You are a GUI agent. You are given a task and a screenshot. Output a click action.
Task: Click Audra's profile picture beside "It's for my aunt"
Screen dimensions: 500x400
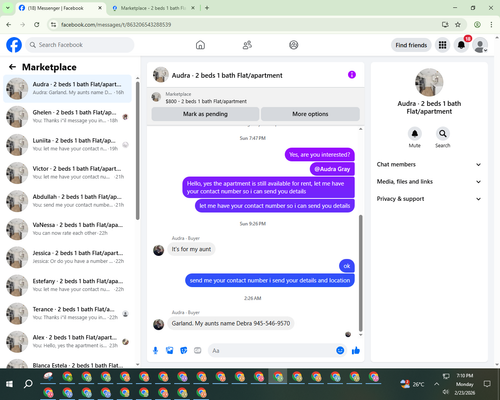pos(158,250)
